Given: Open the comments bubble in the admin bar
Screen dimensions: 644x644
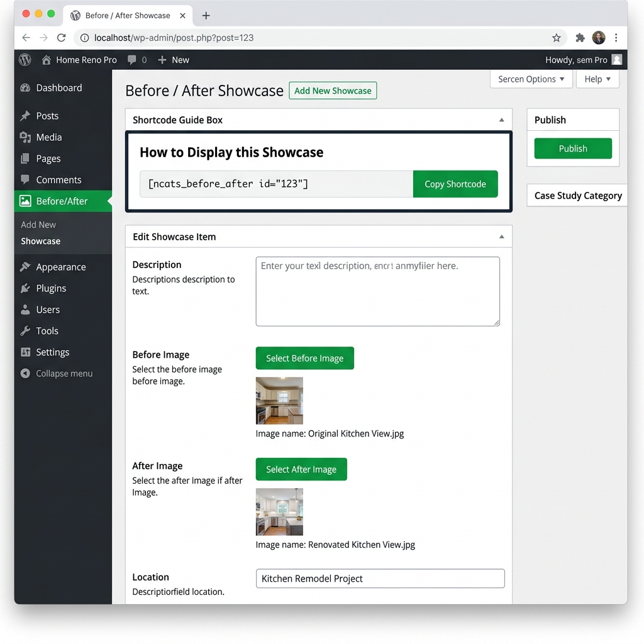Looking at the screenshot, I should point(132,60).
